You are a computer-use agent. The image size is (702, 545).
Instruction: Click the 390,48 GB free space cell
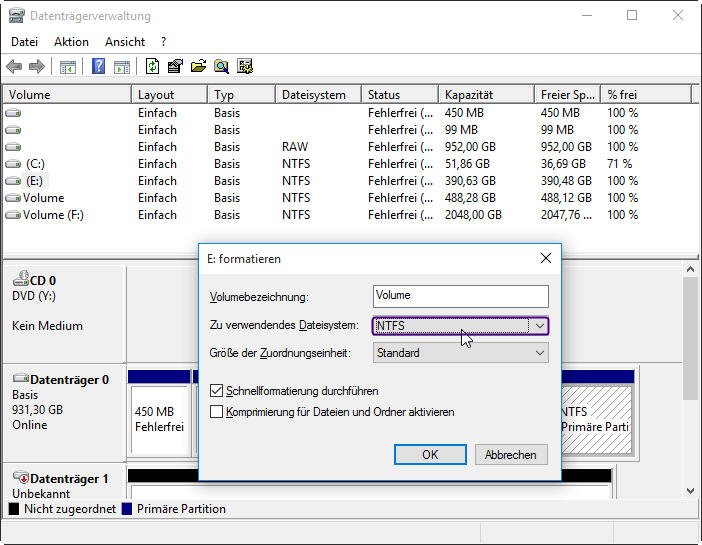(x=566, y=181)
